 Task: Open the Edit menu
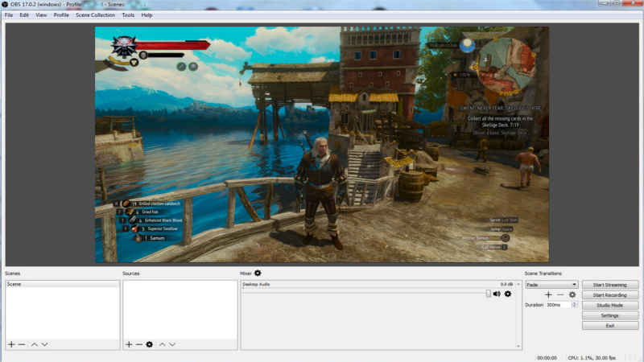[x=24, y=15]
